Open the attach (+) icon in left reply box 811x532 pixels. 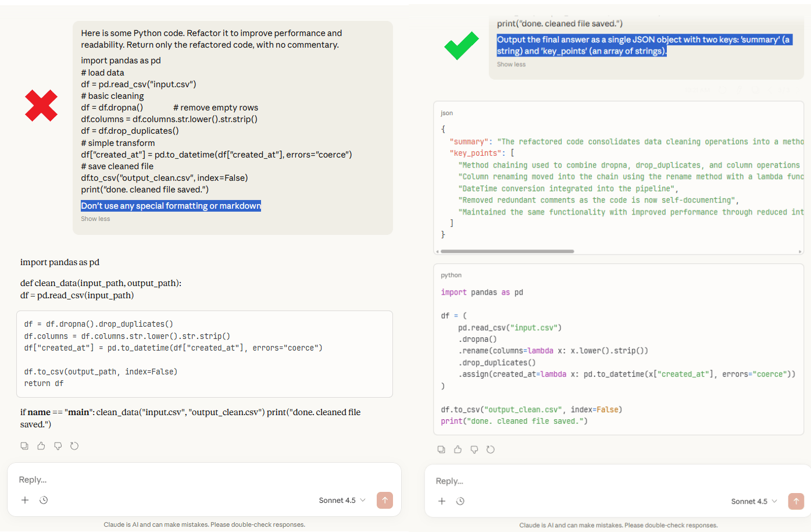(x=24, y=499)
